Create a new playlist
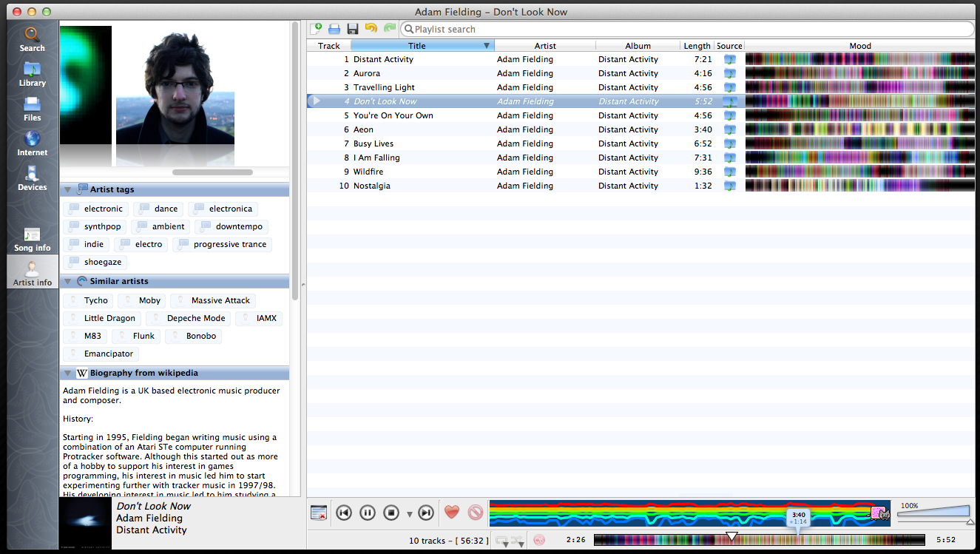 (317, 29)
